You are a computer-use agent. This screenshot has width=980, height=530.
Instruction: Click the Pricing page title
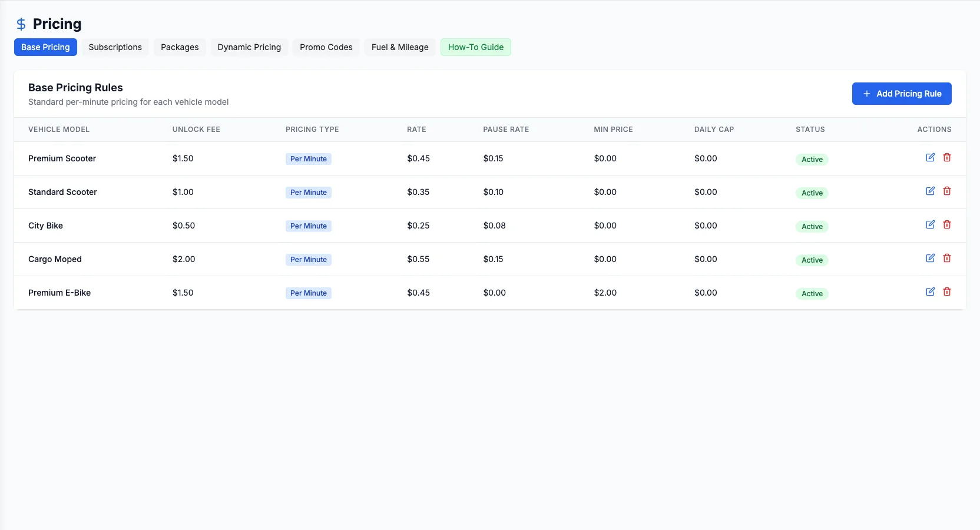click(x=57, y=24)
